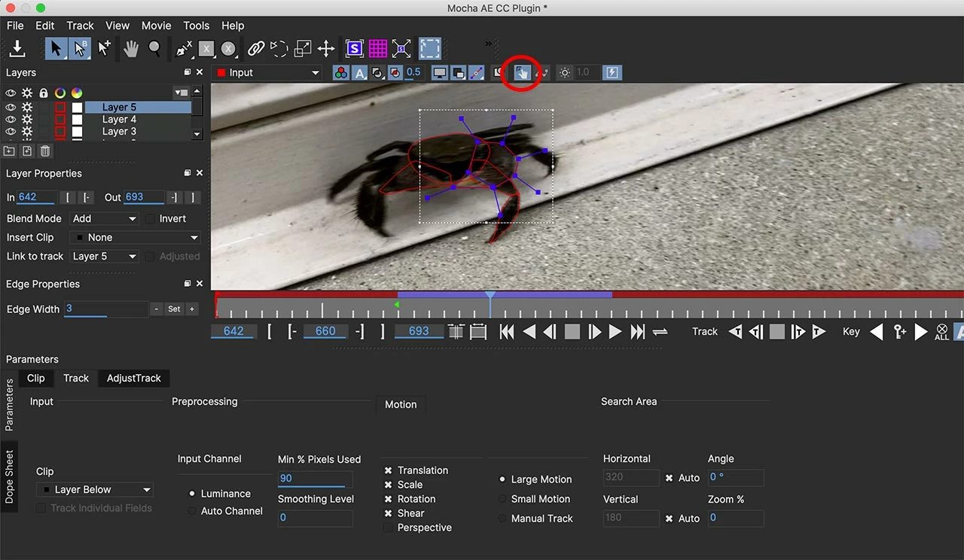Open the Movie menu

tap(156, 25)
